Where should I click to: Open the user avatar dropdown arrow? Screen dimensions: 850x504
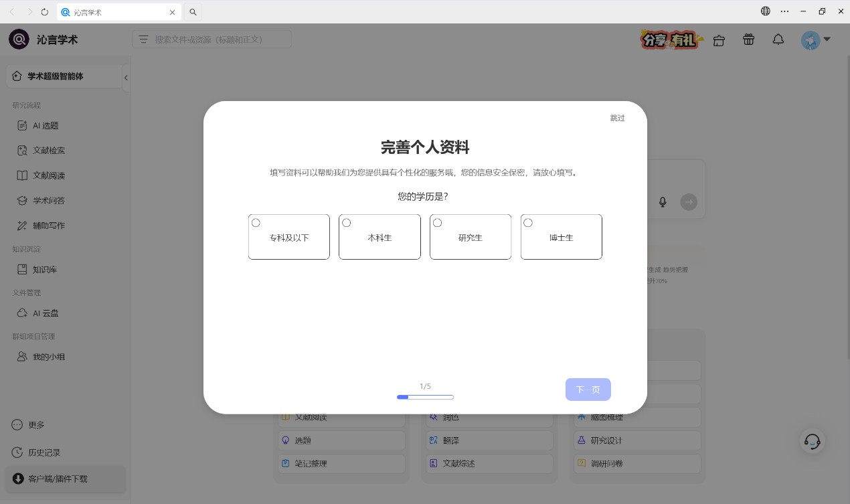pyautogui.click(x=827, y=39)
